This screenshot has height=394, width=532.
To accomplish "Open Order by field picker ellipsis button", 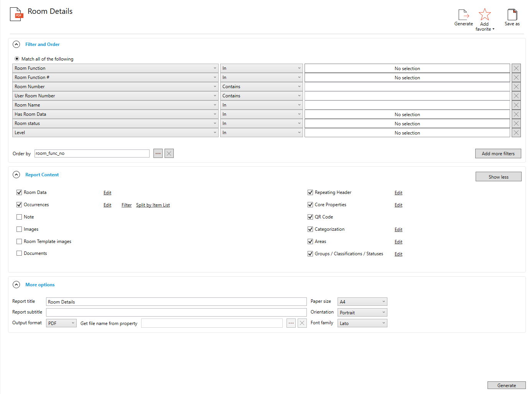I will 158,153.
